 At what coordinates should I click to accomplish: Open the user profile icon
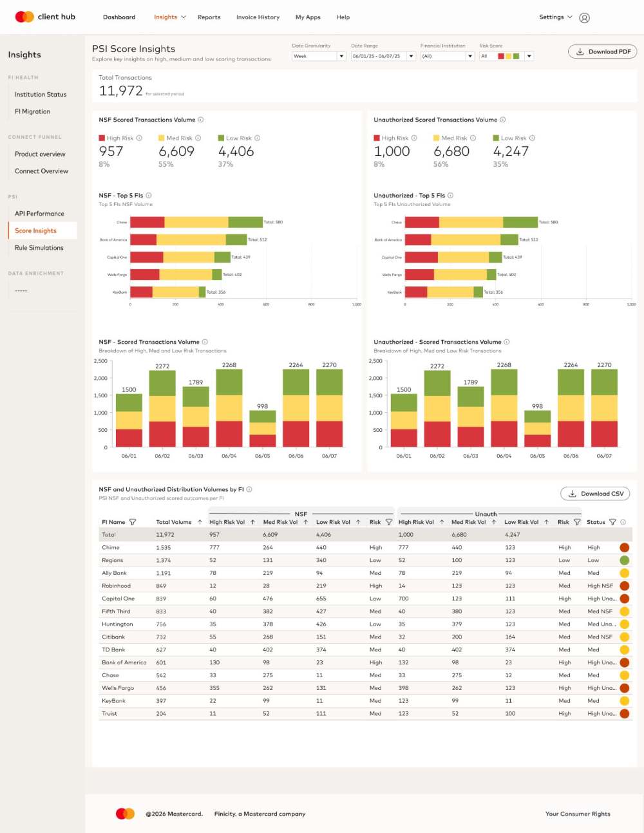(584, 18)
